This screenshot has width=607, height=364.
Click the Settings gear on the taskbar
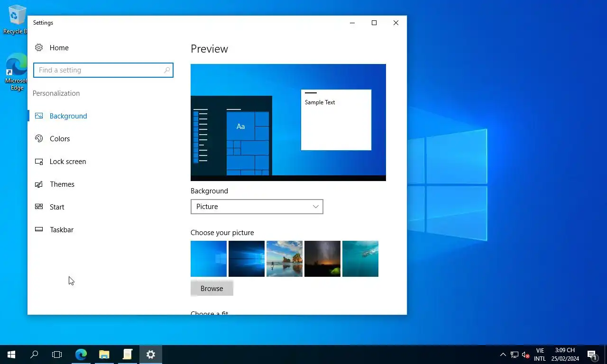click(151, 355)
